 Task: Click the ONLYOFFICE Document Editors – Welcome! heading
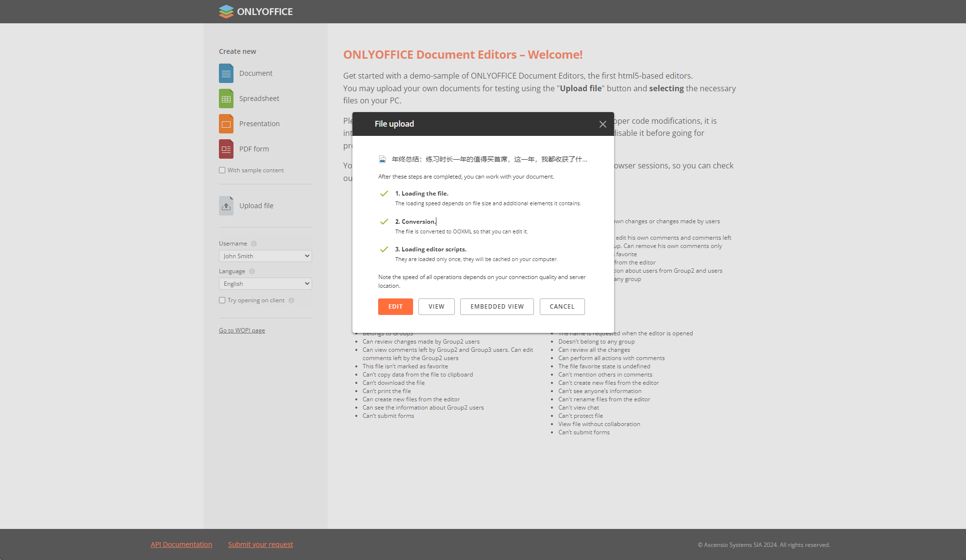pos(463,55)
